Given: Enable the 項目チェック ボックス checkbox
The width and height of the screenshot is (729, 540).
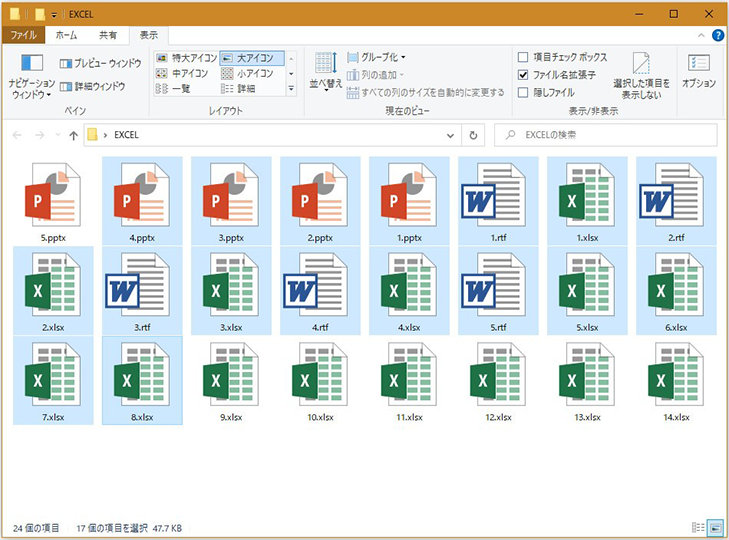Looking at the screenshot, I should pos(523,57).
